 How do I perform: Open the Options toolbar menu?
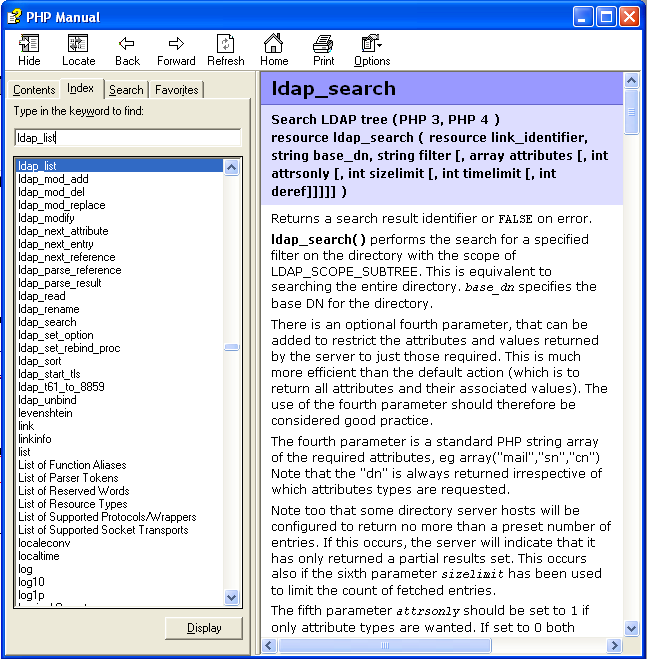[x=372, y=50]
